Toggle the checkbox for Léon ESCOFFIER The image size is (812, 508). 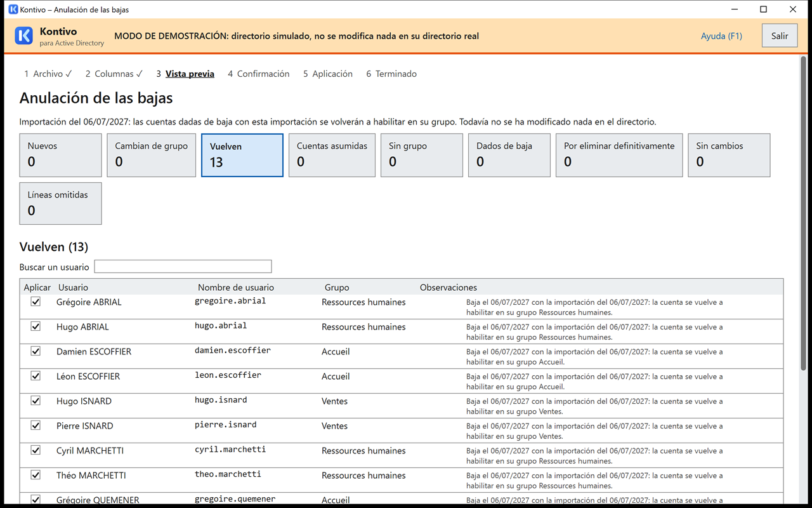pos(36,376)
